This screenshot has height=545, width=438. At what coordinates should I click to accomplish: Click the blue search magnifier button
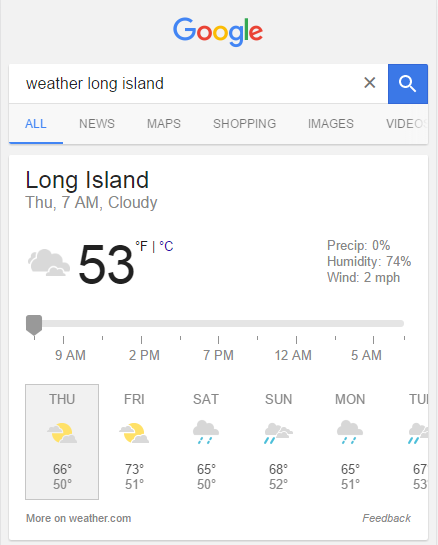[408, 84]
